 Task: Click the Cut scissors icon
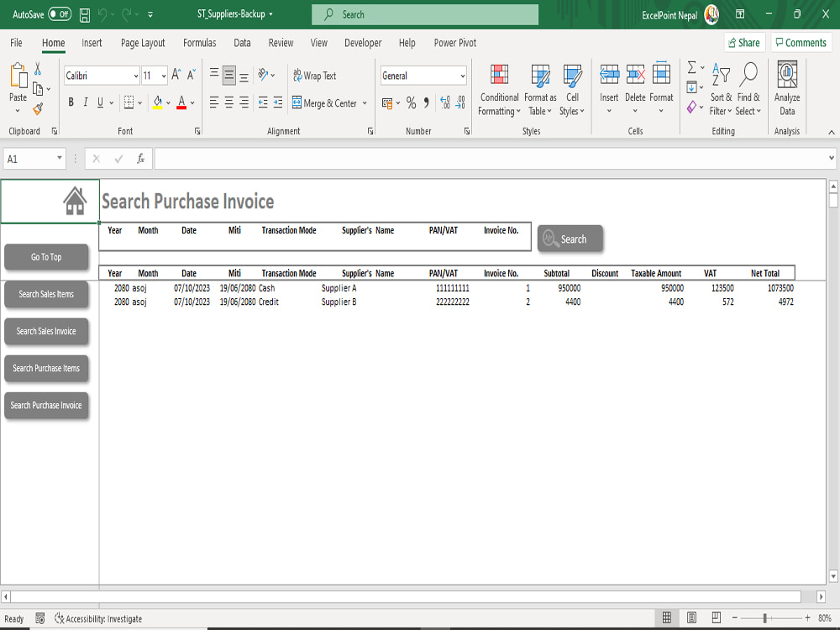click(38, 69)
